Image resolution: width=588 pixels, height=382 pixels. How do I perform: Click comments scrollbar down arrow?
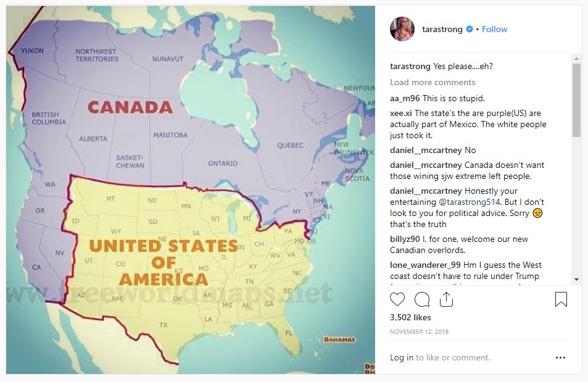[576, 280]
